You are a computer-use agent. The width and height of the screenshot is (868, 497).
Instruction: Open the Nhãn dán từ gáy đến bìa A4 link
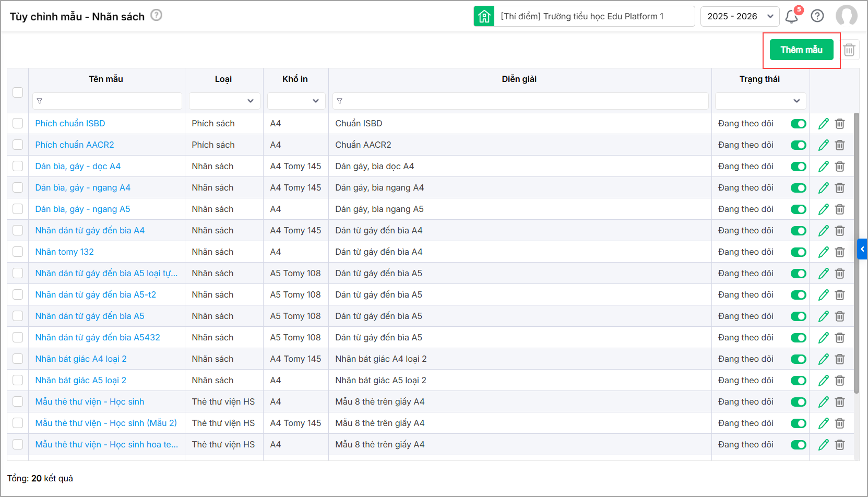pyautogui.click(x=90, y=230)
